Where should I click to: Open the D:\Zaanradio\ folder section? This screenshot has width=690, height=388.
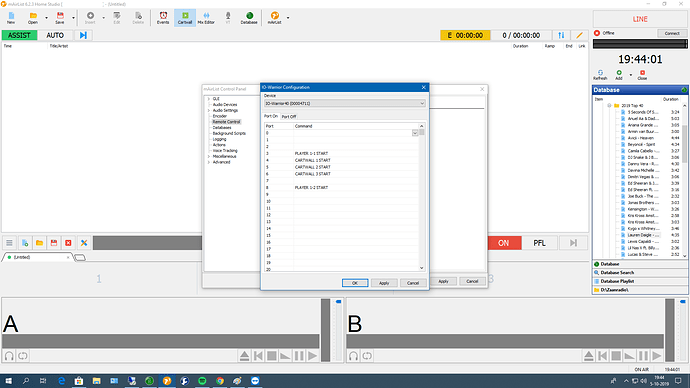pyautogui.click(x=640, y=290)
